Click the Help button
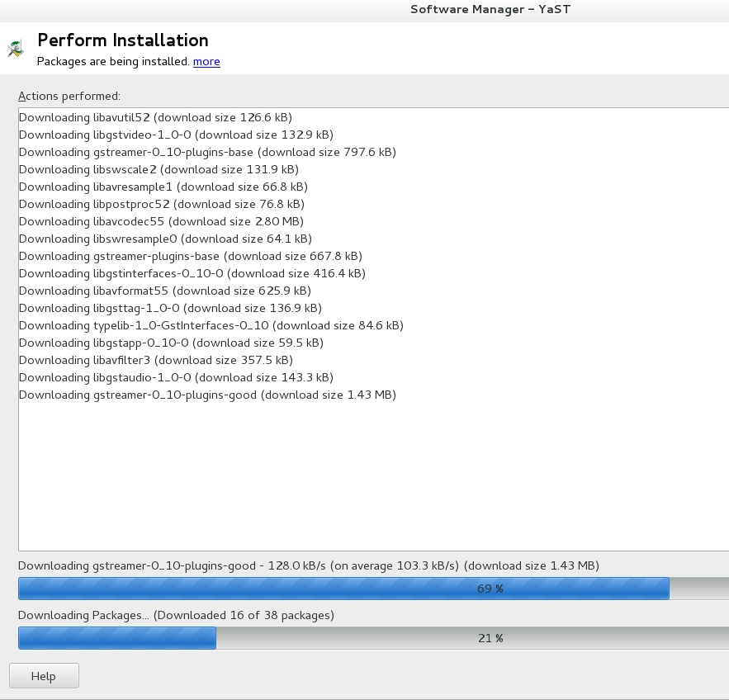This screenshot has height=700, width=729. pos(44,676)
